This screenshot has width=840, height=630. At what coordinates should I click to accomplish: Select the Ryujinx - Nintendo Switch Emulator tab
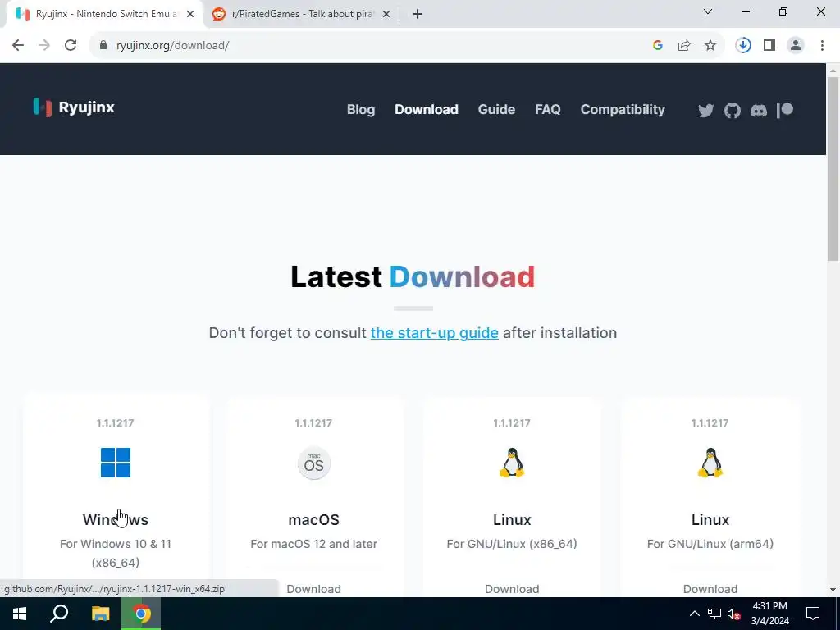pos(105,15)
